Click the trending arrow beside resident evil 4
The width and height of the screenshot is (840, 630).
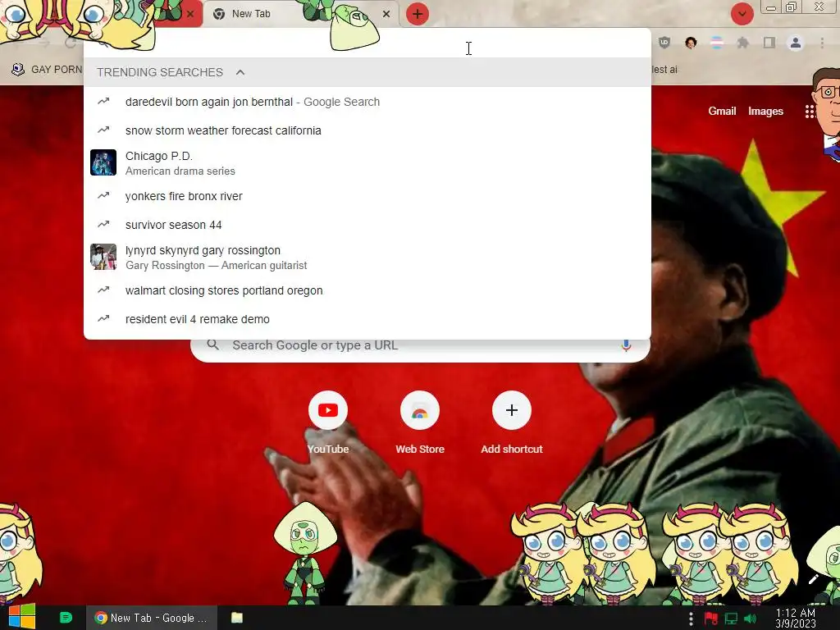pyautogui.click(x=103, y=318)
